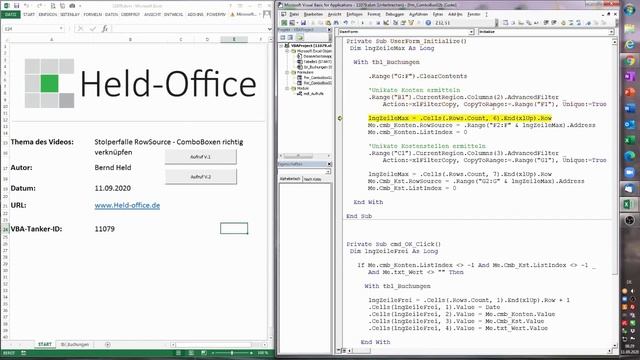
Task: Click the Internet Explorer taskbar icon
Action: pyautogui.click(x=630, y=44)
